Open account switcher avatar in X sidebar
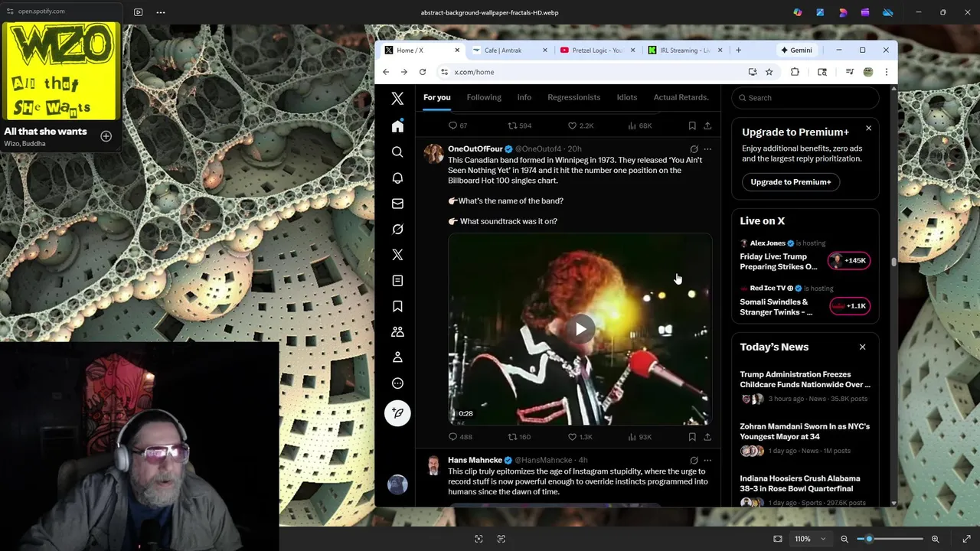 pyautogui.click(x=397, y=484)
